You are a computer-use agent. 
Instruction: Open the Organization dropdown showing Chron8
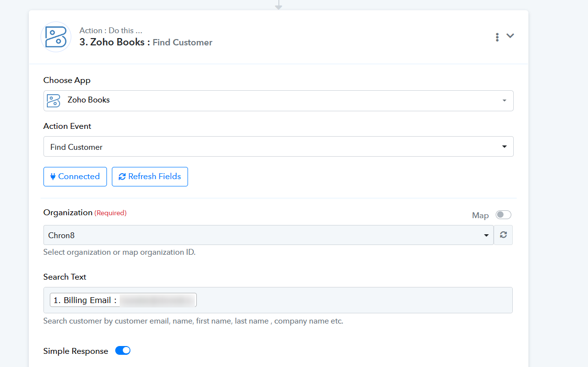269,235
